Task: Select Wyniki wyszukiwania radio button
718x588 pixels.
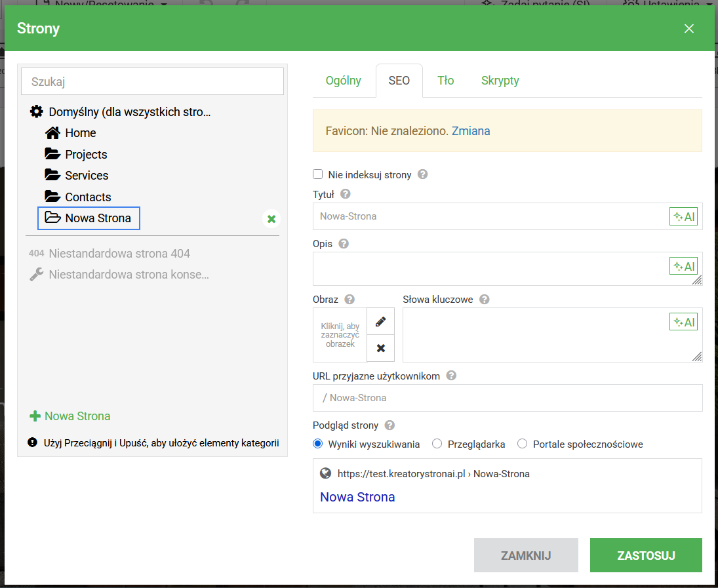Action: click(x=318, y=444)
